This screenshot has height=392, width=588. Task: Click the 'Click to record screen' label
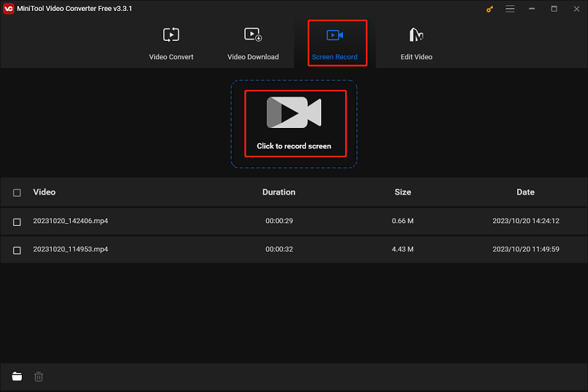click(x=293, y=146)
